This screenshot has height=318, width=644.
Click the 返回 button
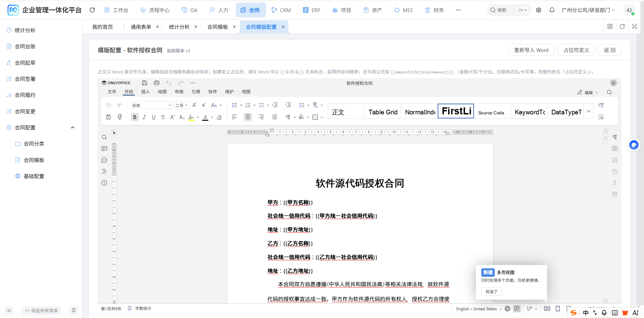[x=610, y=50]
